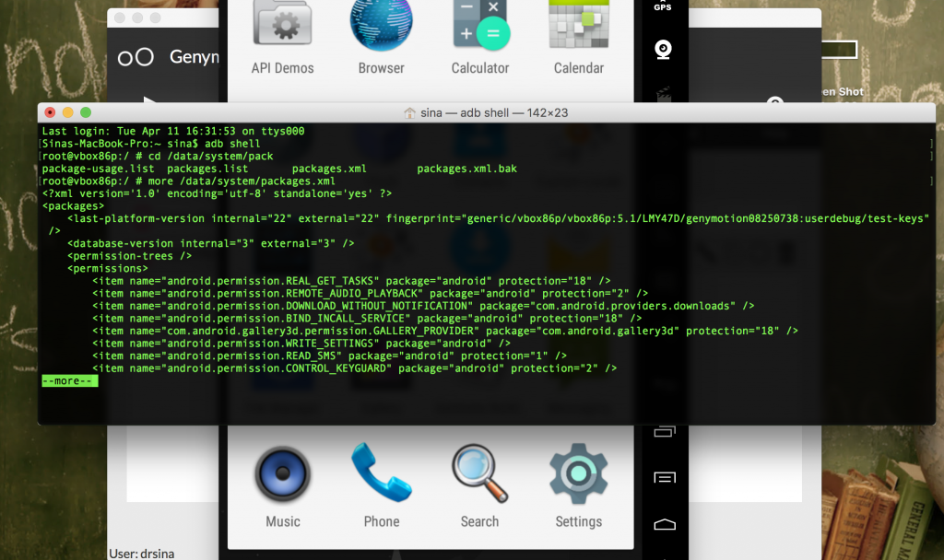
Task: Click the READ_SMS permission line
Action: (329, 356)
